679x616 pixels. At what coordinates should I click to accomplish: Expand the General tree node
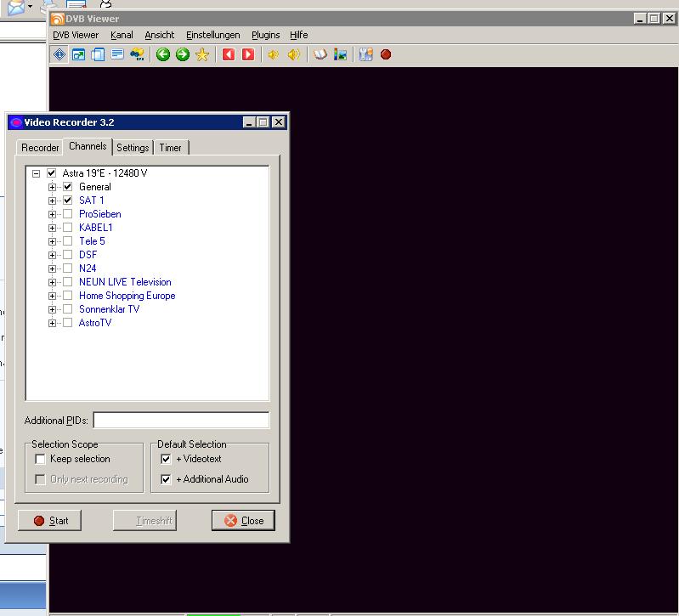pyautogui.click(x=52, y=188)
